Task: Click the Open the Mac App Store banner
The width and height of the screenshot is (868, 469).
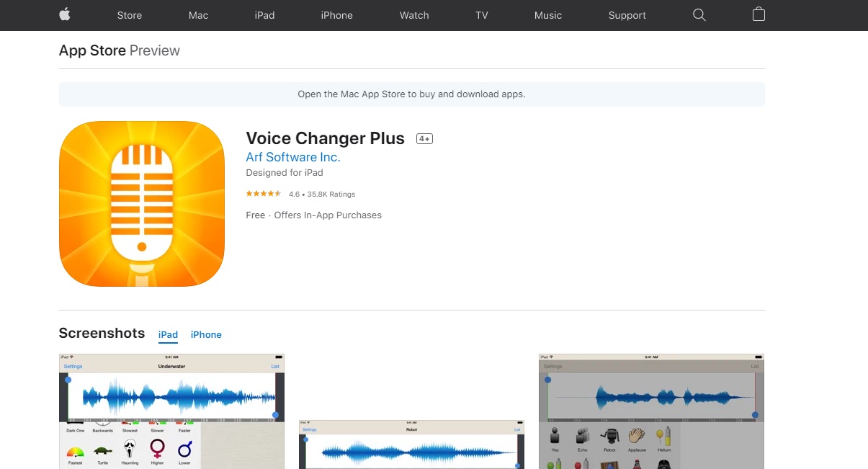Action: [411, 94]
